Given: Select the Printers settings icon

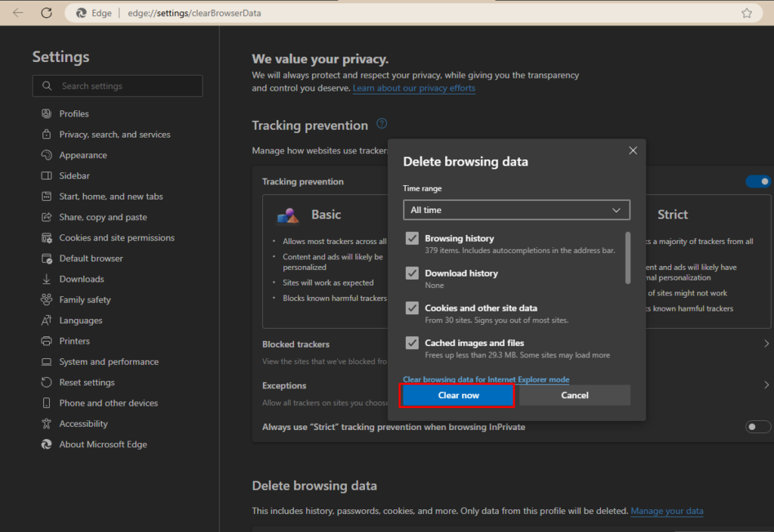Looking at the screenshot, I should tap(45, 341).
